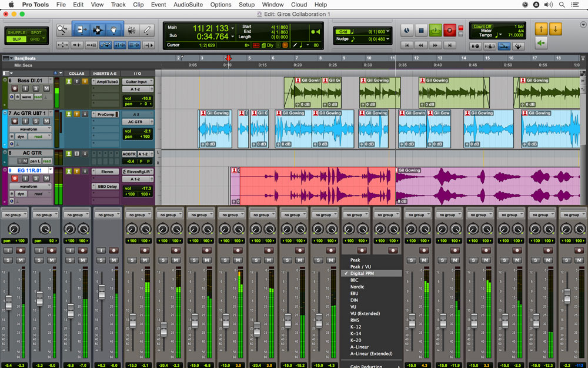Screen dimensions: 588x368
Task: Click the orange upload arrow collaboration button
Action: coord(541,29)
